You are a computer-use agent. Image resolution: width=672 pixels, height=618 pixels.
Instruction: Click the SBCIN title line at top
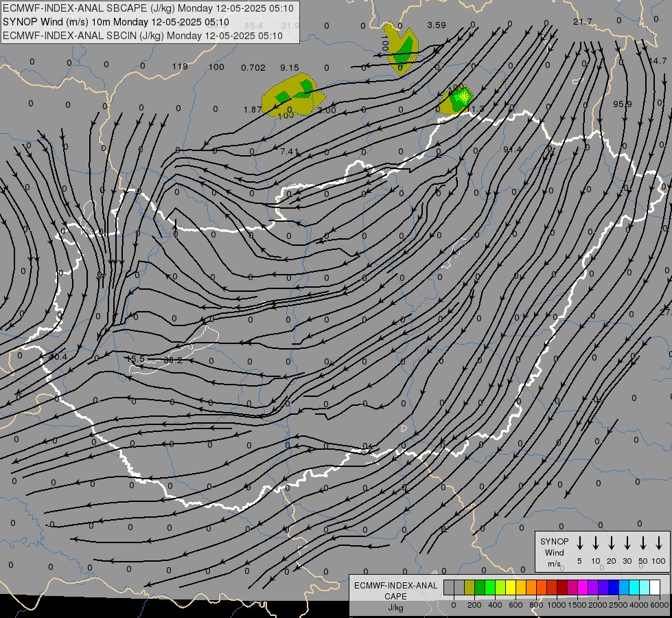point(143,36)
